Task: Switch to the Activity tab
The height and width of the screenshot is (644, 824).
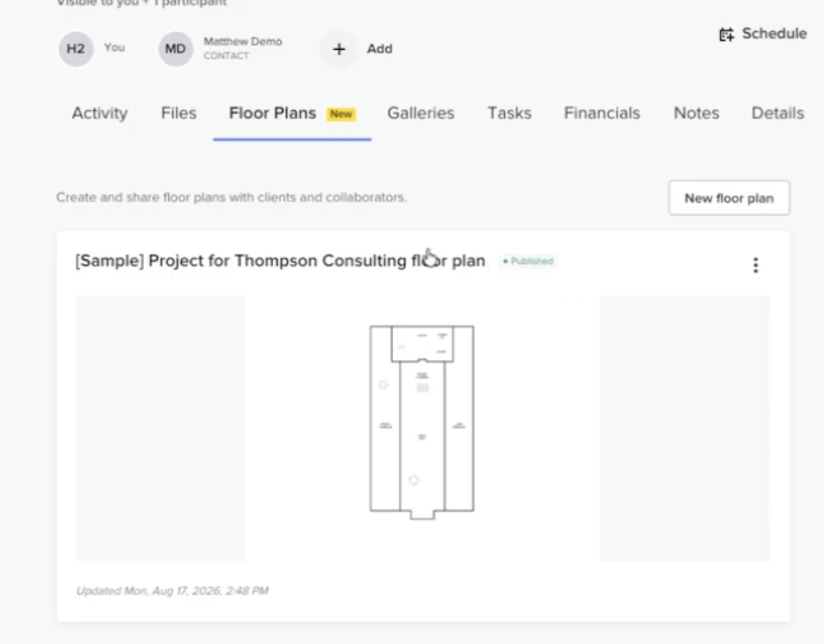Action: pos(100,113)
